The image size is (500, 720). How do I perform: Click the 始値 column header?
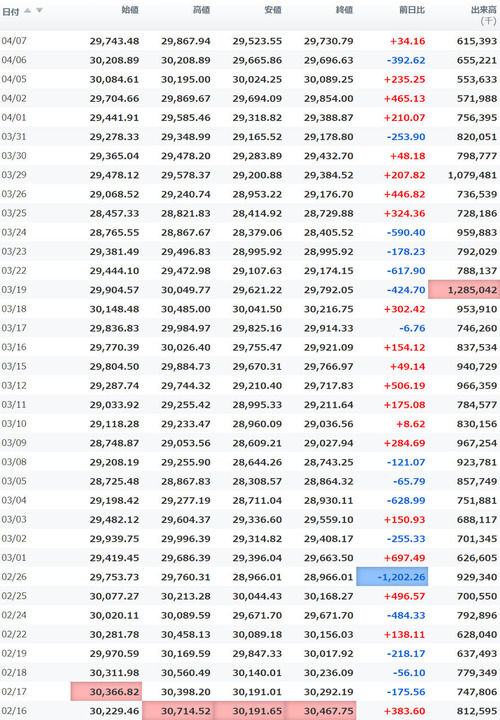point(130,10)
